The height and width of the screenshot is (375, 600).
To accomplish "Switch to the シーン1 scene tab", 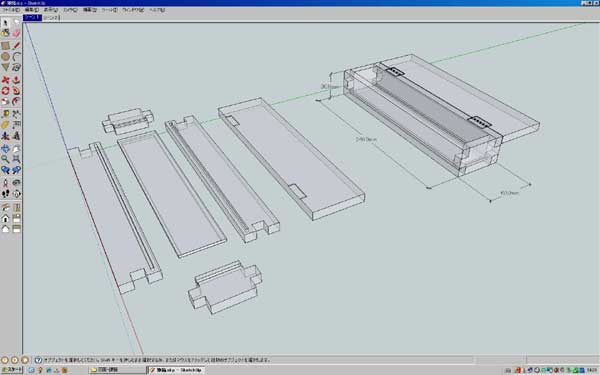I will click(33, 18).
